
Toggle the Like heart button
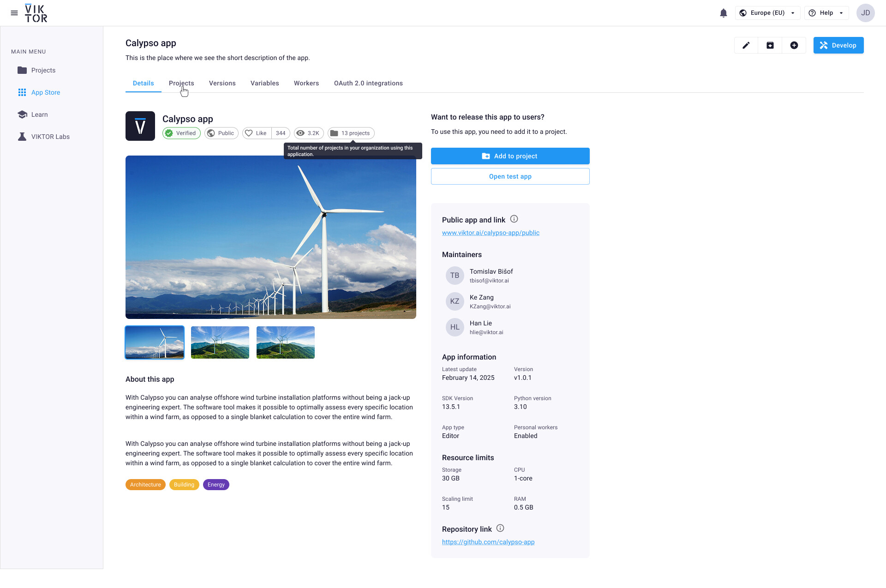(256, 133)
